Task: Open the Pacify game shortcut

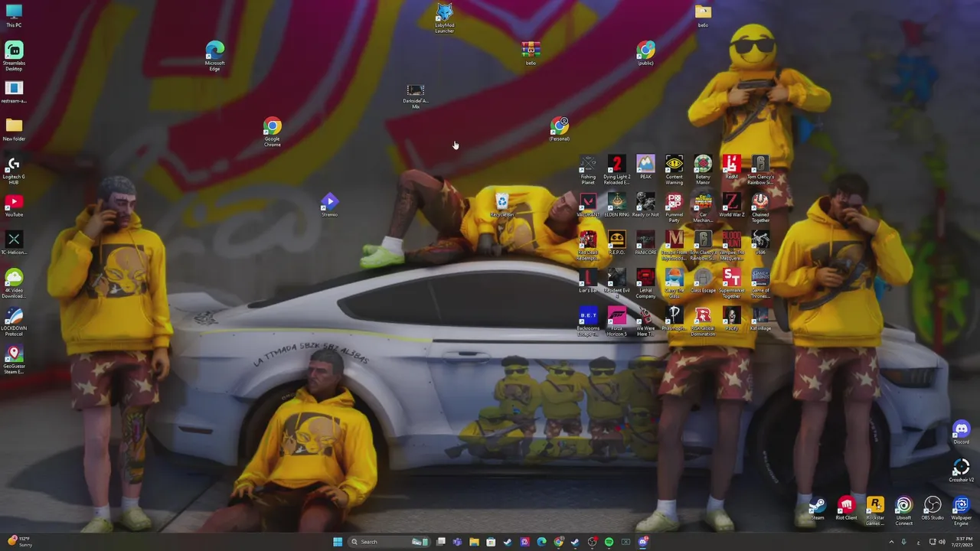Action: click(x=731, y=318)
